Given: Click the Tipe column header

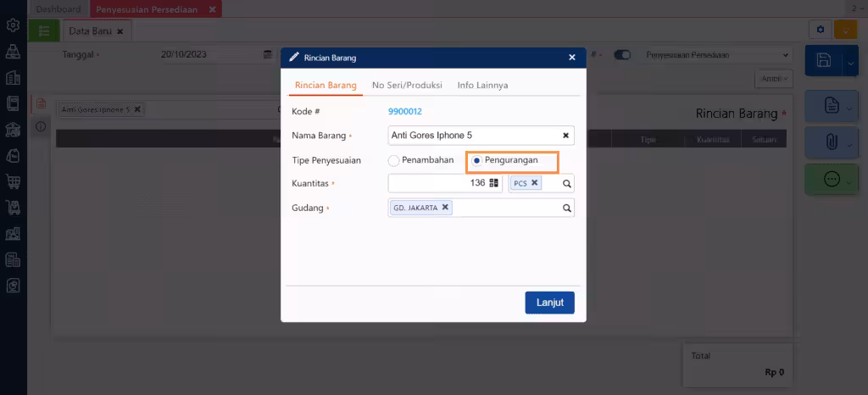Looking at the screenshot, I should click(648, 140).
